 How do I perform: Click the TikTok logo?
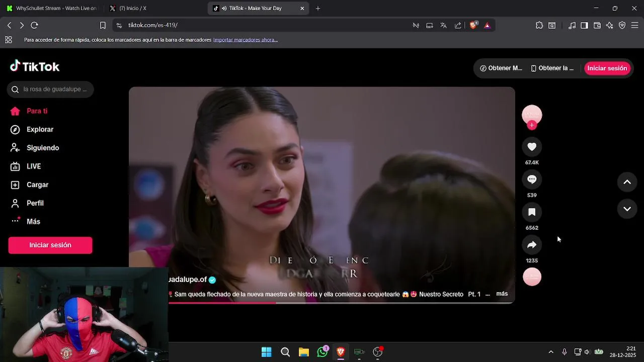point(35,66)
